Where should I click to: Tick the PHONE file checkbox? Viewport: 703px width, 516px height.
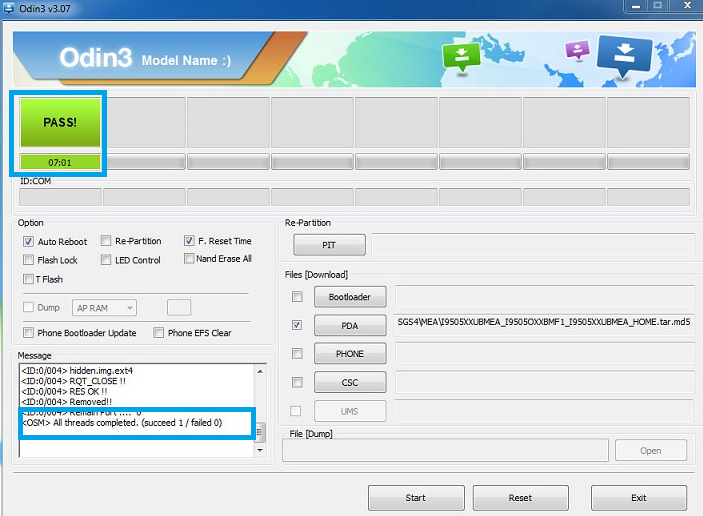[297, 354]
